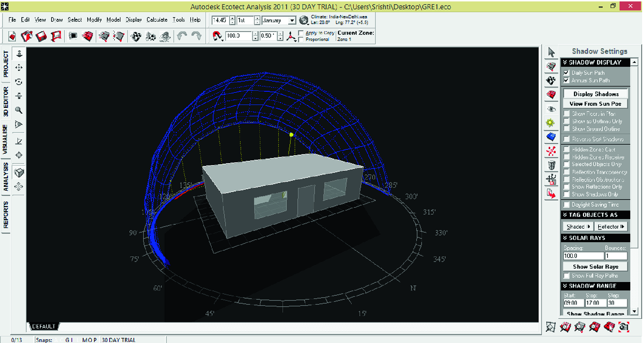The width and height of the screenshot is (644, 343).
Task: Collapse the TAG OBJECTS AS section
Action: pyautogui.click(x=595, y=215)
